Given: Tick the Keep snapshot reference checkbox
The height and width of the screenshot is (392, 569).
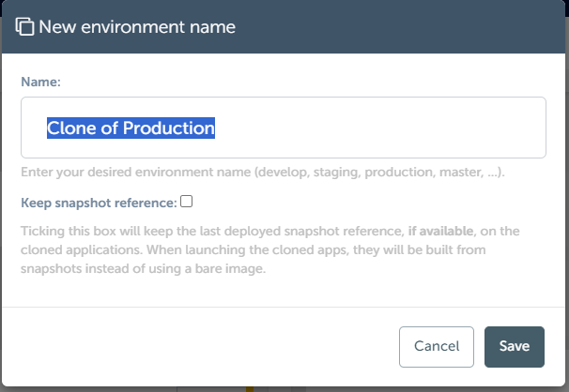Looking at the screenshot, I should pyautogui.click(x=187, y=201).
